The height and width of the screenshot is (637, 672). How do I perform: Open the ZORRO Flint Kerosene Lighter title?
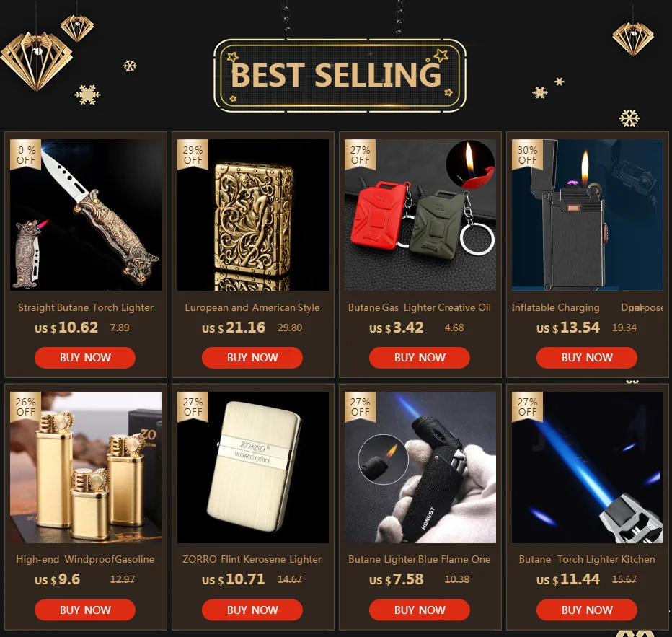252,559
